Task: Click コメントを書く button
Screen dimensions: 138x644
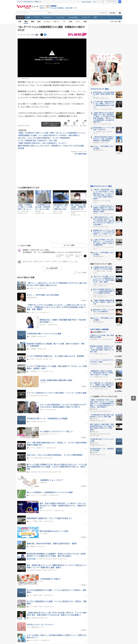Action: pyautogui.click(x=69, y=245)
